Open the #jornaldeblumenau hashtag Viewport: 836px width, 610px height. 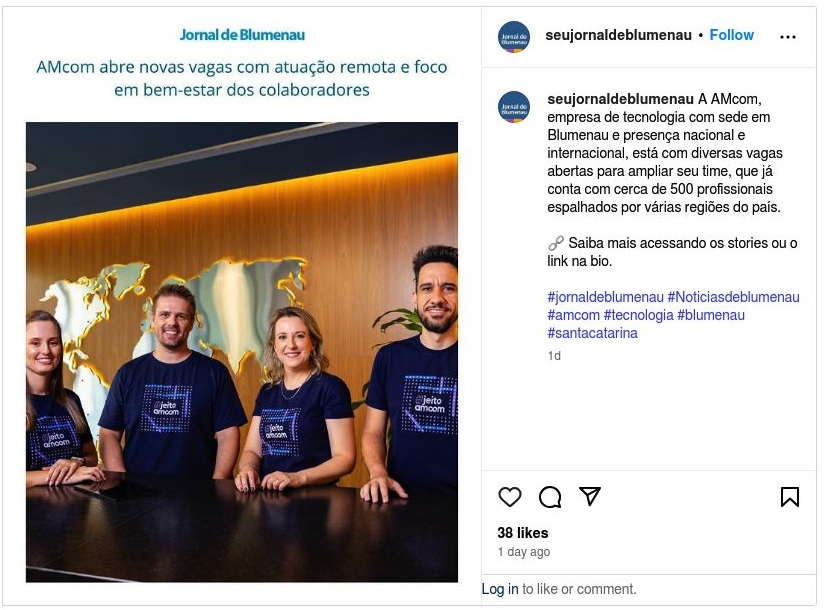click(605, 297)
